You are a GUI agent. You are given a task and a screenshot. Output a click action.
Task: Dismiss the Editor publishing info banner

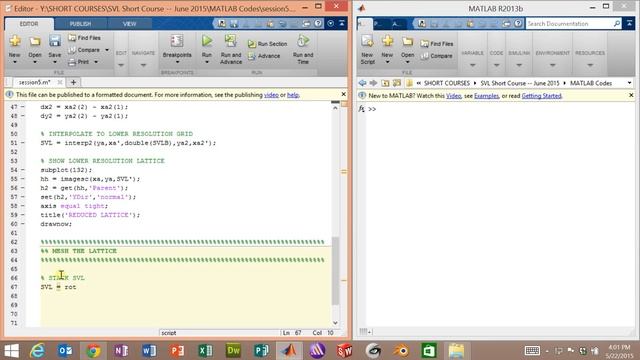tap(344, 94)
